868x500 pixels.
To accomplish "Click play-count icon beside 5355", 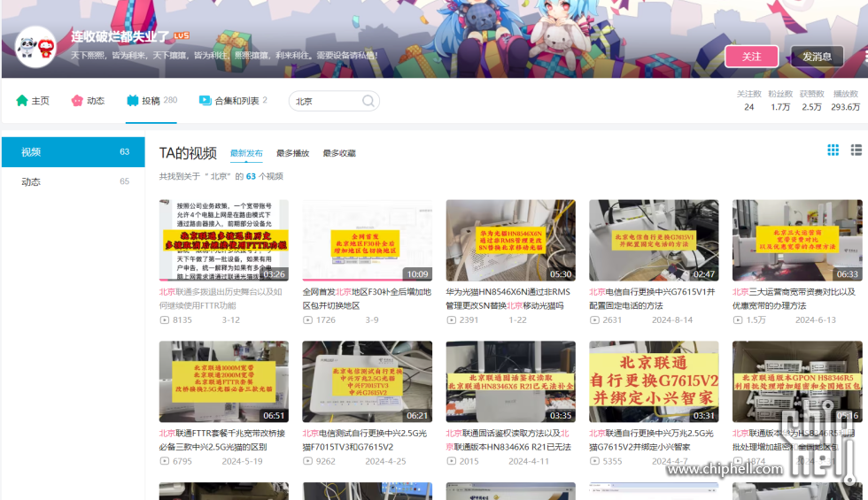I will (594, 461).
